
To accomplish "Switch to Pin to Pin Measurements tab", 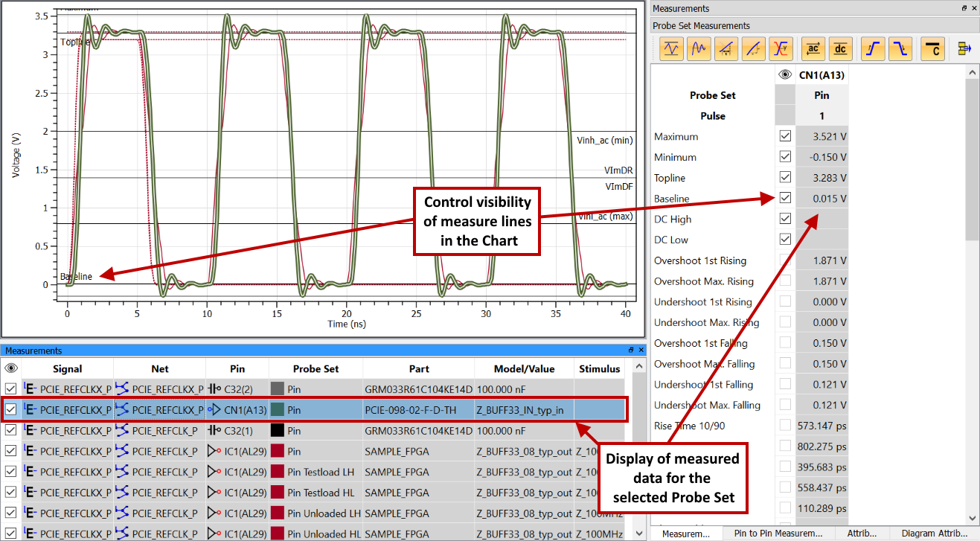I will (x=778, y=533).
